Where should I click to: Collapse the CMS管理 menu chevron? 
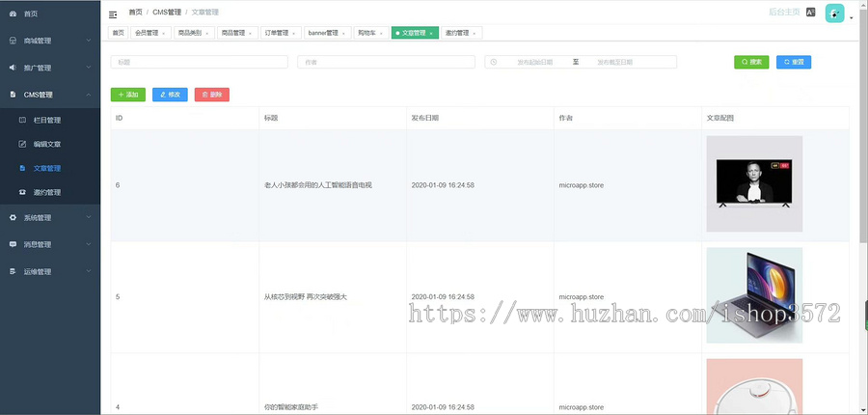tap(89, 95)
